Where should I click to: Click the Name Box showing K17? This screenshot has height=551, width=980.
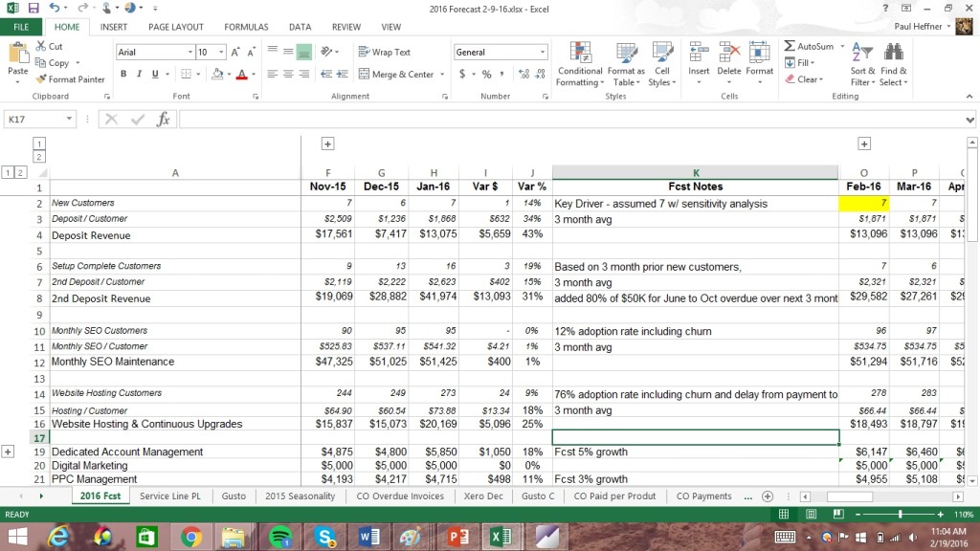(x=34, y=119)
